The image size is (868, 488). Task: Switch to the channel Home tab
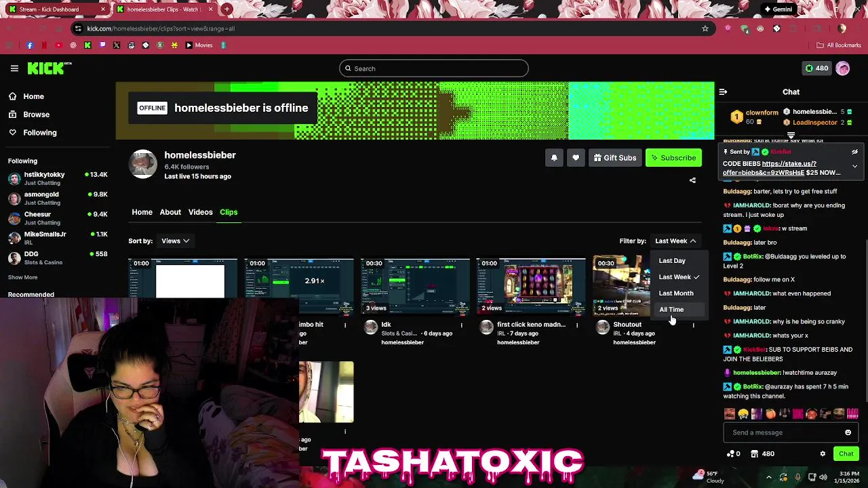142,212
